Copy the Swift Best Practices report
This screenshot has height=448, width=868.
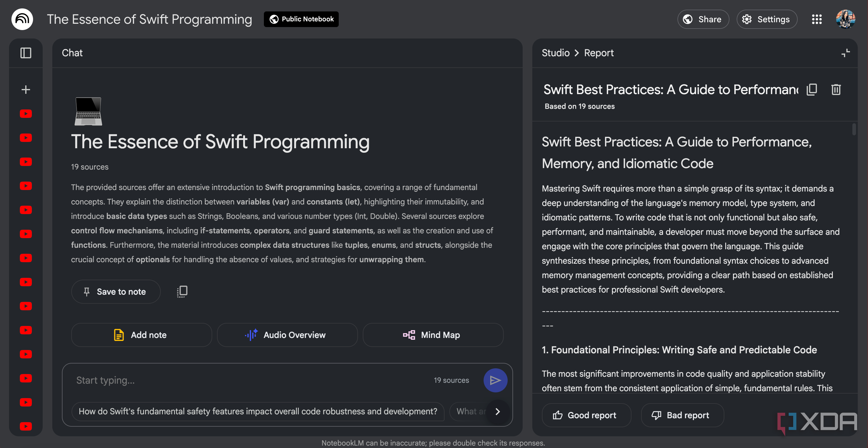click(x=812, y=90)
